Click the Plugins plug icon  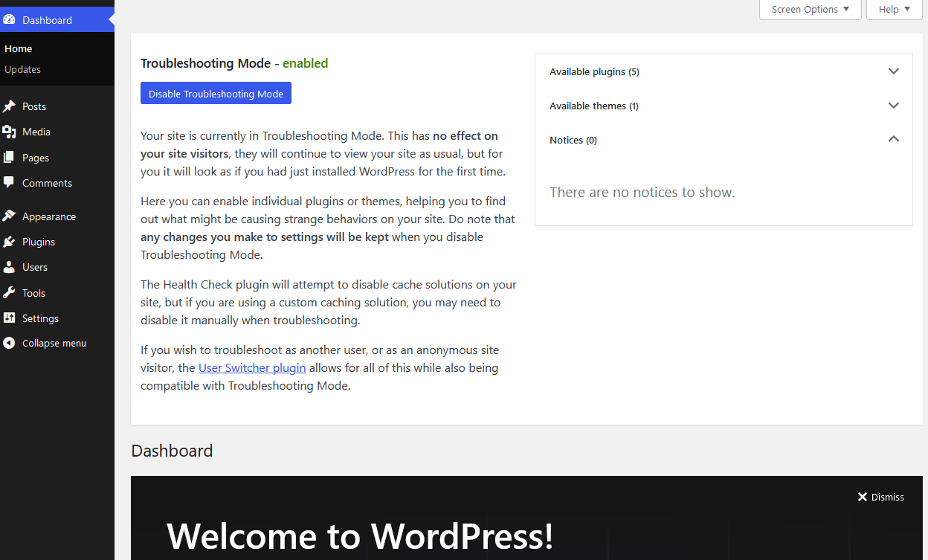[9, 242]
